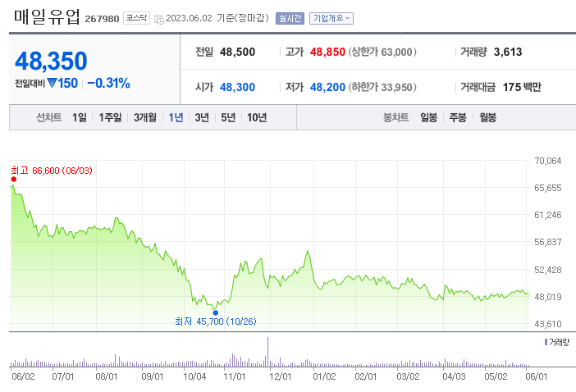
Task: Click the stock code 267980
Action: [102, 19]
